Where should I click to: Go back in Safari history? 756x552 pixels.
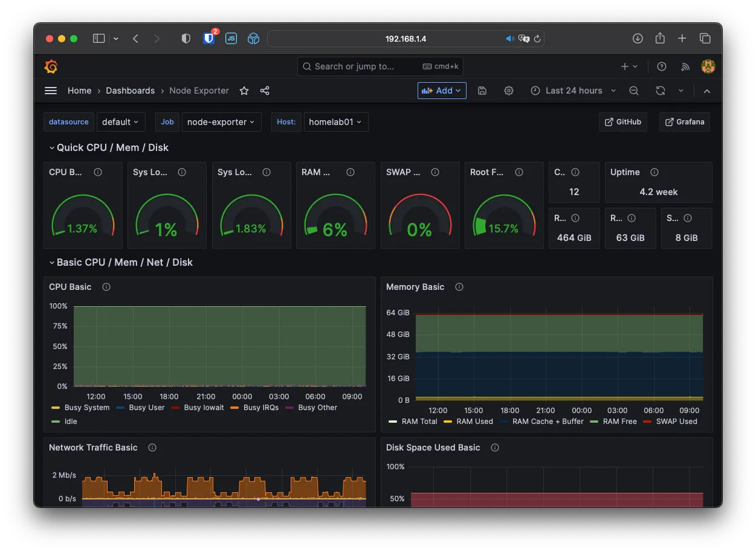(135, 39)
